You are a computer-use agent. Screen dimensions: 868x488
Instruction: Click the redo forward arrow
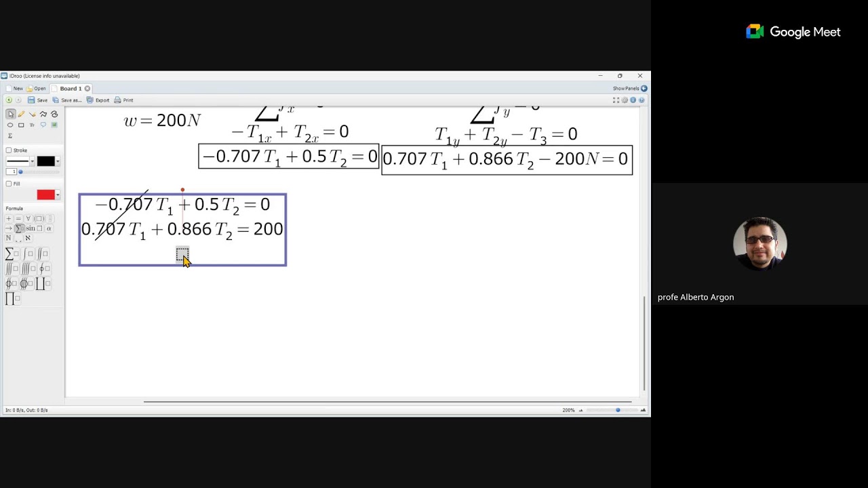18,100
